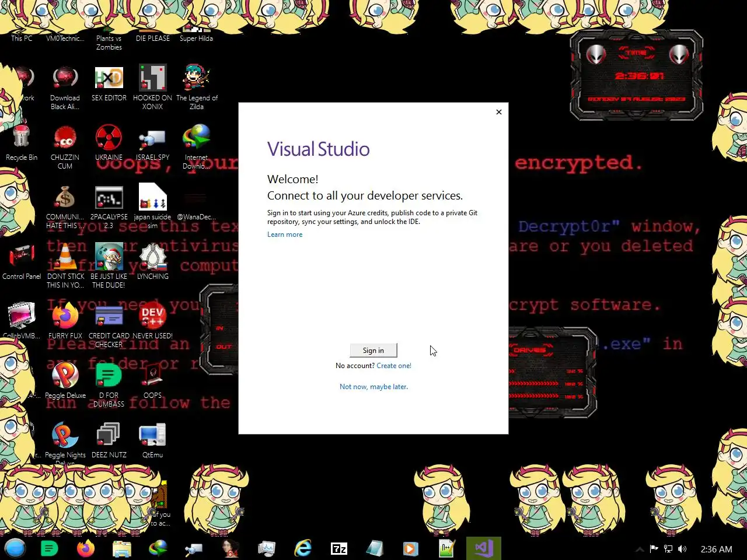Image resolution: width=747 pixels, height=560 pixels.
Task: Select the Peggle Nights Deluxe desktop icon
Action: click(x=65, y=443)
